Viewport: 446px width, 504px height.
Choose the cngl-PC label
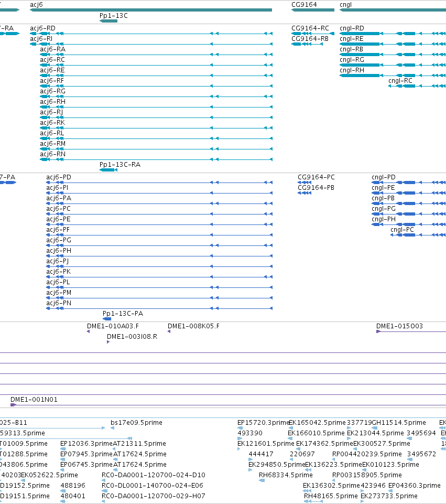pos(402,230)
